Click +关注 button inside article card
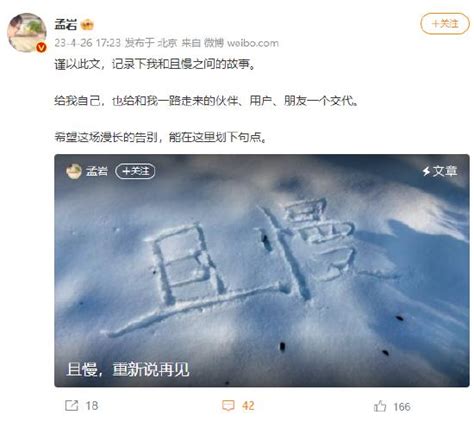Image resolution: width=474 pixels, height=421 pixels. click(135, 171)
